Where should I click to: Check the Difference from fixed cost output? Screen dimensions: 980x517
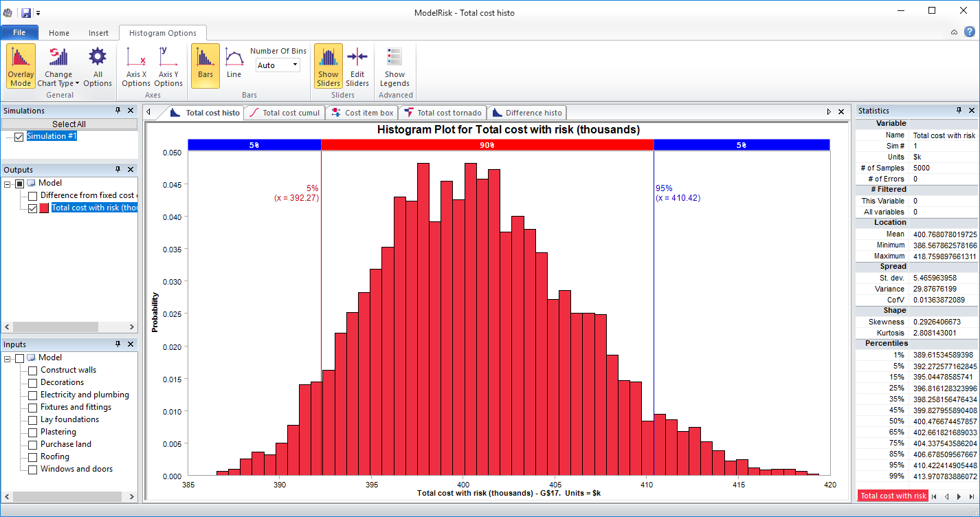pos(32,196)
